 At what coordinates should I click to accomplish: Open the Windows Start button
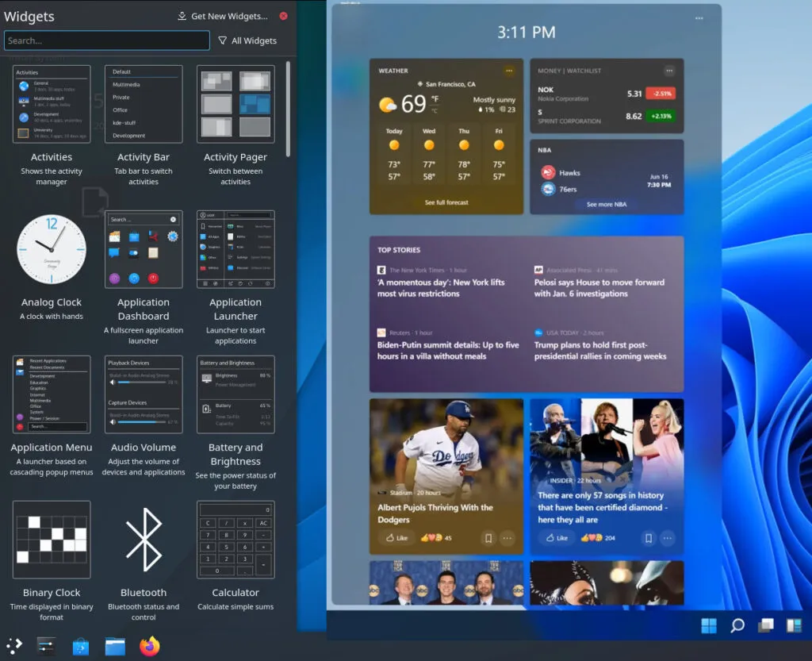pos(709,626)
